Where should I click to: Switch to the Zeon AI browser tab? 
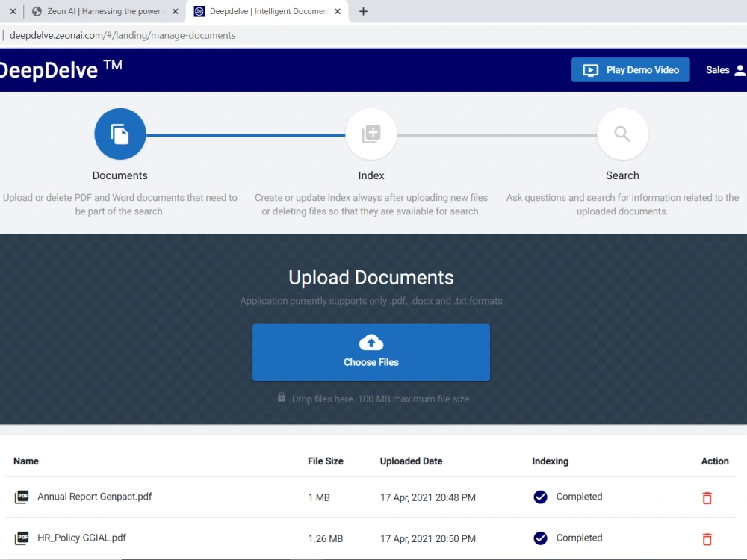(103, 11)
